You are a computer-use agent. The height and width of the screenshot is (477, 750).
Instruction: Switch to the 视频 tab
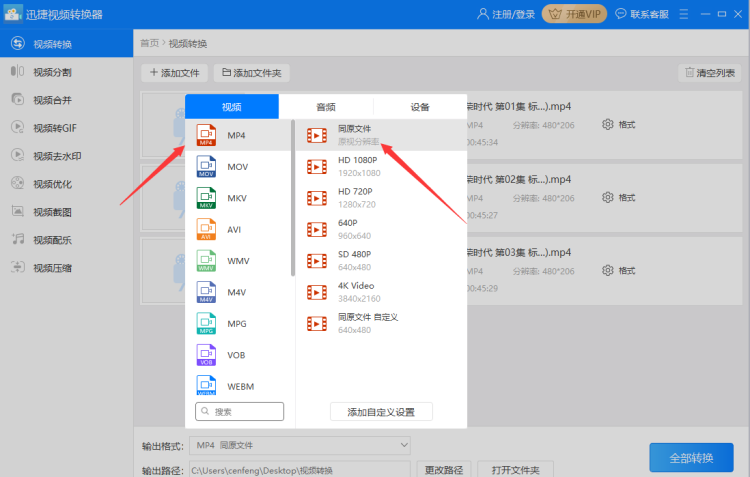click(232, 107)
